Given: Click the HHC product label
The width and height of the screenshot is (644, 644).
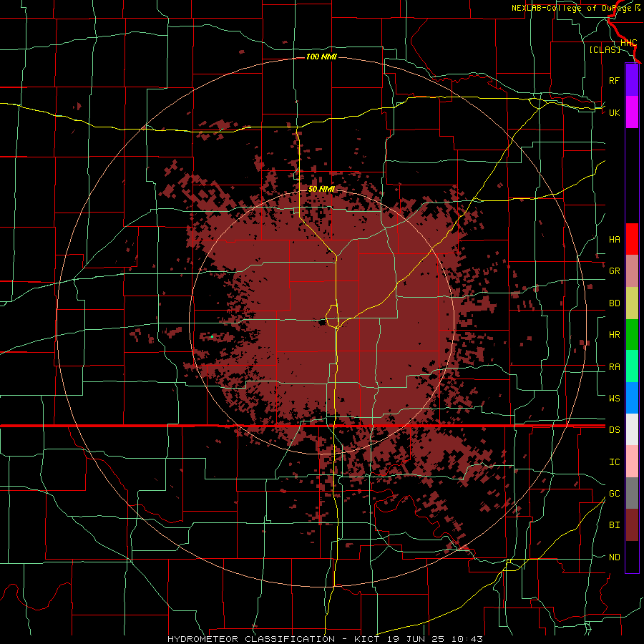Looking at the screenshot, I should tap(628, 43).
